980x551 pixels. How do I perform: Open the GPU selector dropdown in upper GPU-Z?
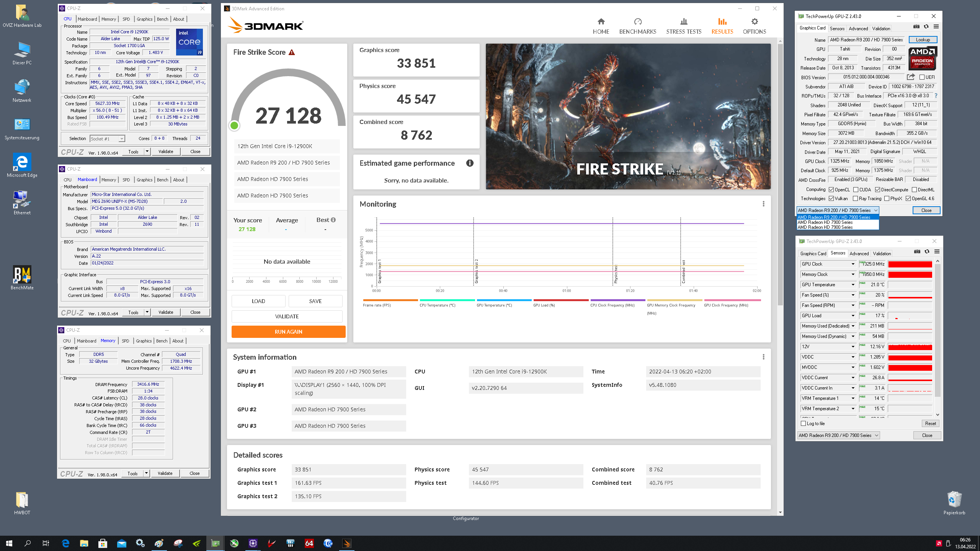tap(838, 210)
